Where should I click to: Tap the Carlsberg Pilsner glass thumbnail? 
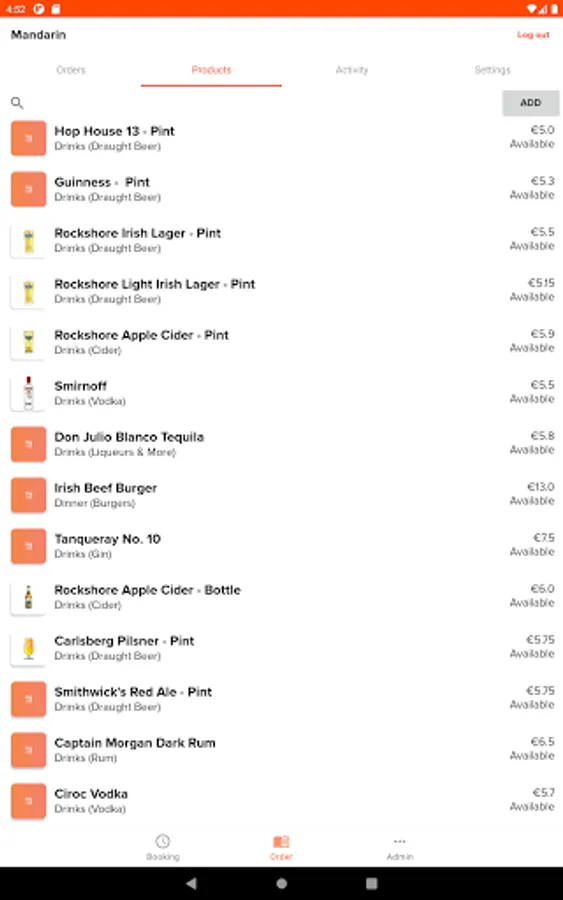28,647
